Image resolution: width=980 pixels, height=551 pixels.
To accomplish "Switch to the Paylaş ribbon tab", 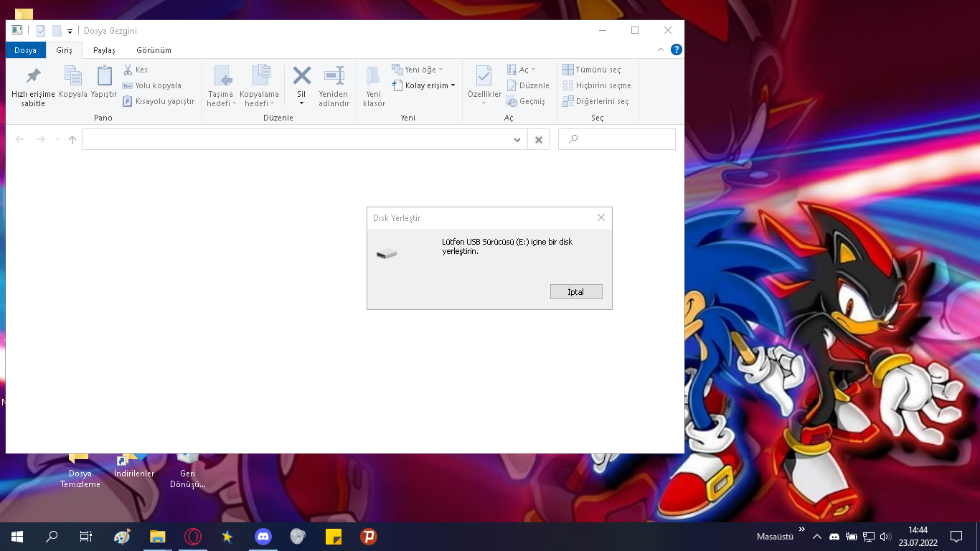I will click(x=104, y=50).
